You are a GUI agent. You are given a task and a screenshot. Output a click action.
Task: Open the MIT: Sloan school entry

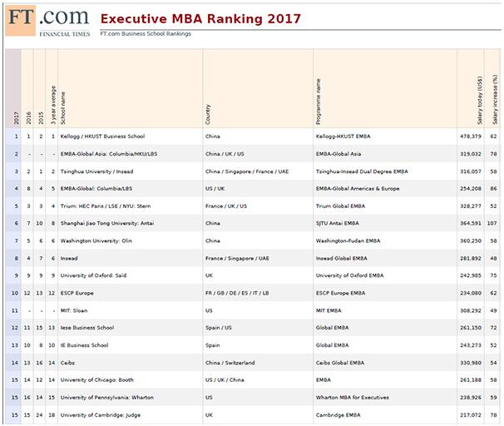click(73, 310)
